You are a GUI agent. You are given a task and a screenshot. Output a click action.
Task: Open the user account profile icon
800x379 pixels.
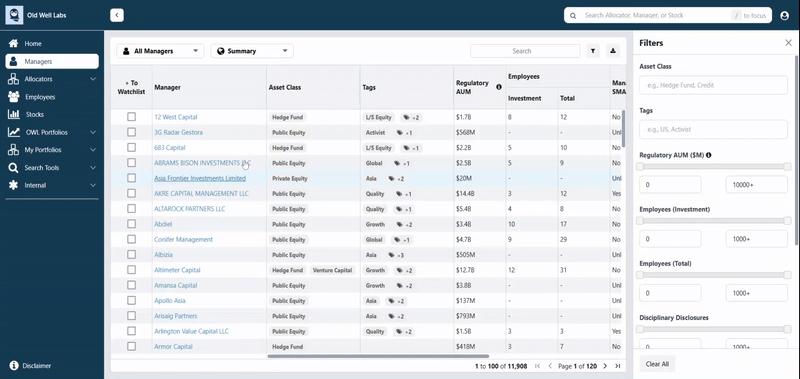coord(785,16)
